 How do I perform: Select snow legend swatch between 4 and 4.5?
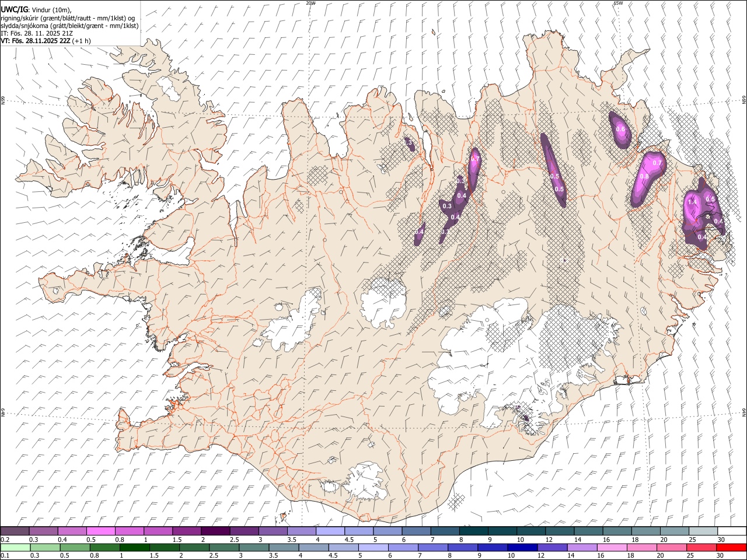tap(330, 531)
